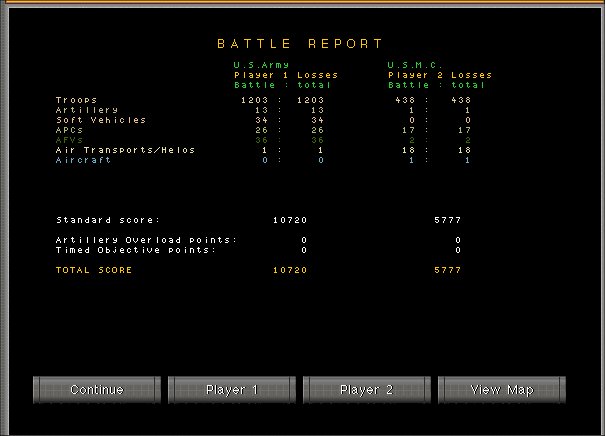
Task: Select the dimmed AFVs row label
Action: coord(72,140)
